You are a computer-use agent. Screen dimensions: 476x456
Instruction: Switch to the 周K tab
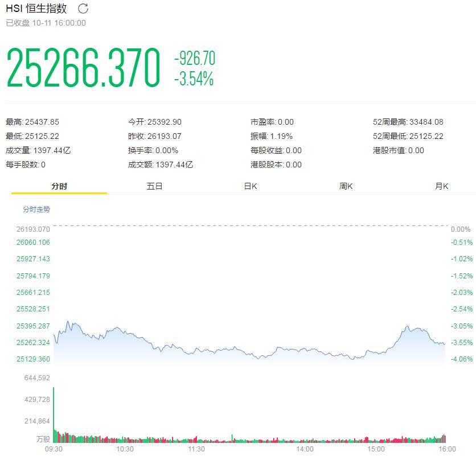[x=346, y=186]
